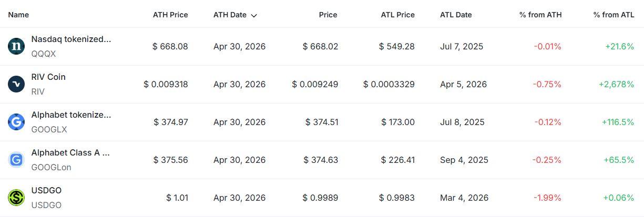Image resolution: width=644 pixels, height=217 pixels.
Task: Open the USDGO name link
Action: point(46,190)
